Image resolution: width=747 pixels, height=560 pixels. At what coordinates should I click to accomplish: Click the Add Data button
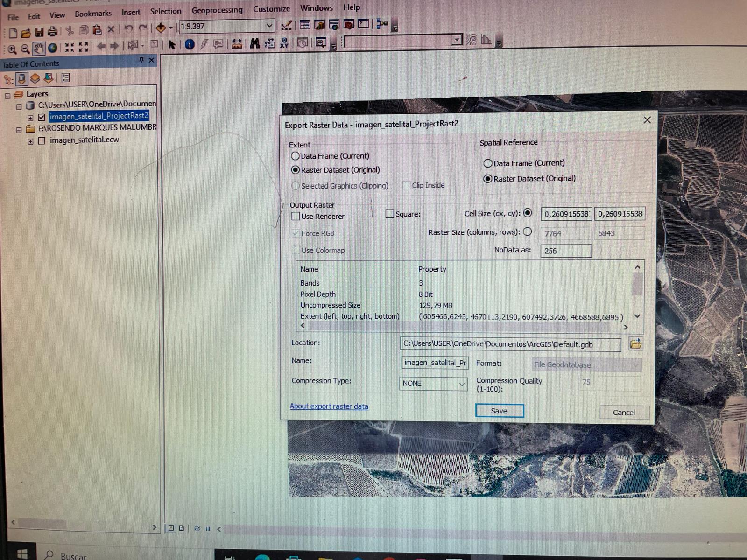point(161,28)
